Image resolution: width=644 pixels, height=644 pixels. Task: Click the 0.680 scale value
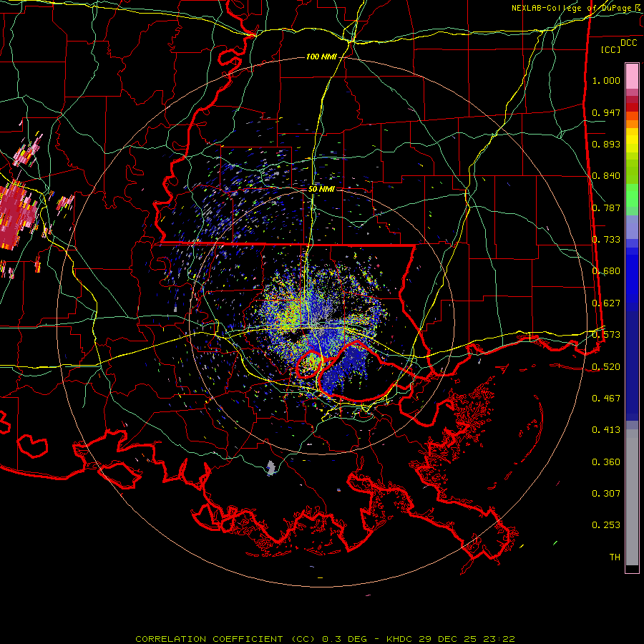tap(606, 271)
